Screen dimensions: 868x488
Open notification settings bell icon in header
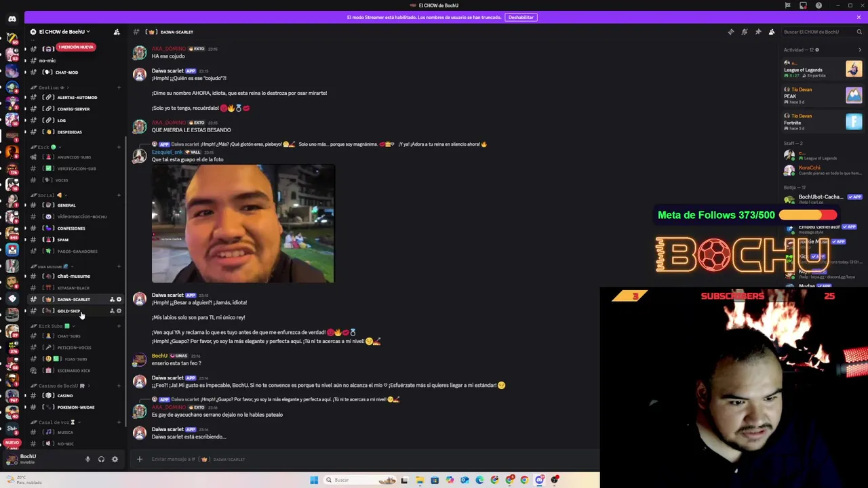[x=744, y=32]
